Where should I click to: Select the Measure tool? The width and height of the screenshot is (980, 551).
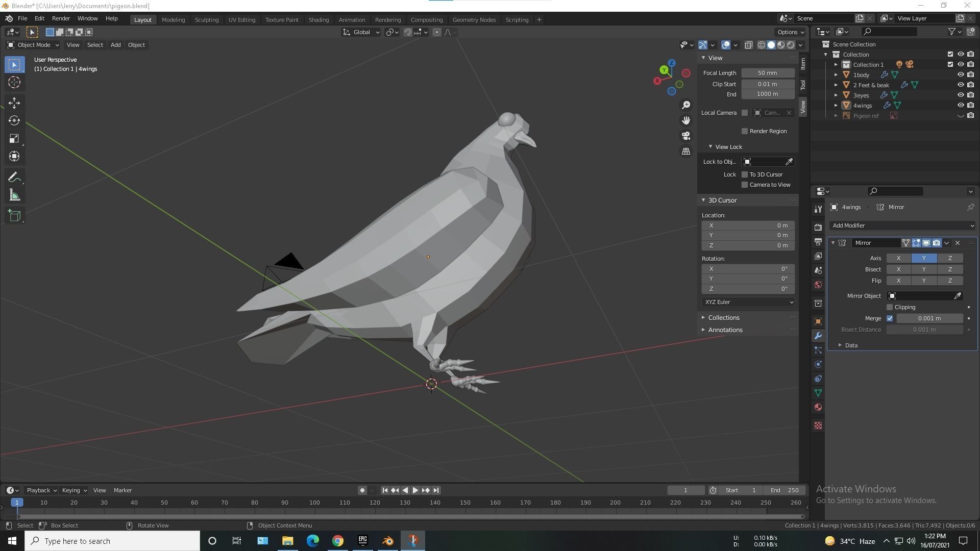point(14,196)
